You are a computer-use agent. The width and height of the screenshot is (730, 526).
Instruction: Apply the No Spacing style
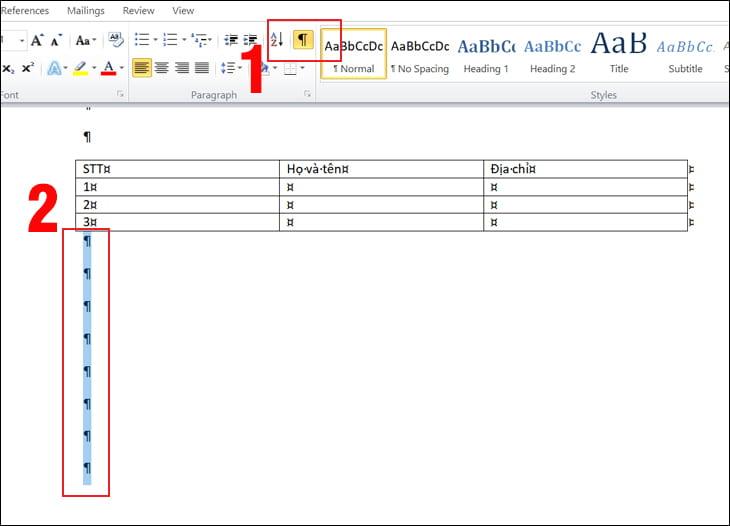[x=419, y=53]
